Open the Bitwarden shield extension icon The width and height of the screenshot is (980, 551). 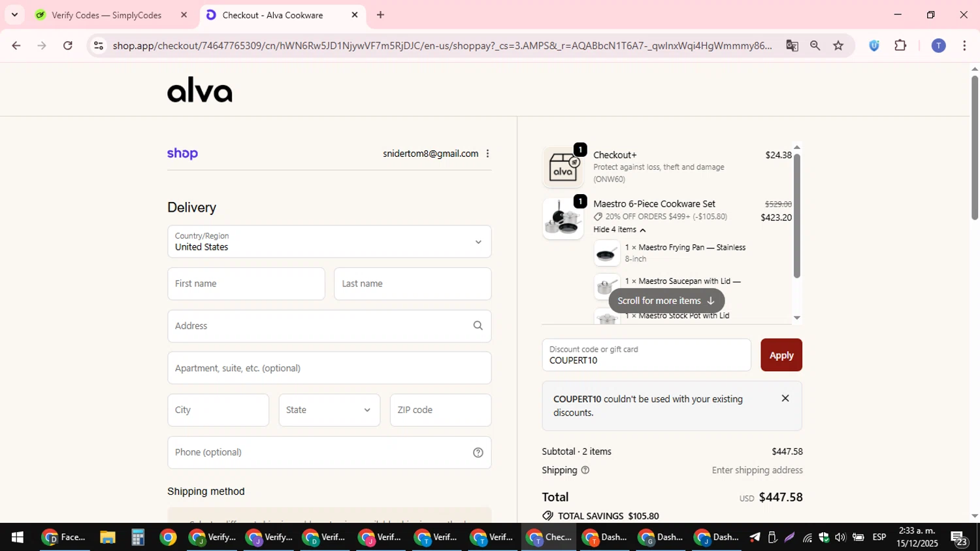[x=874, y=45]
